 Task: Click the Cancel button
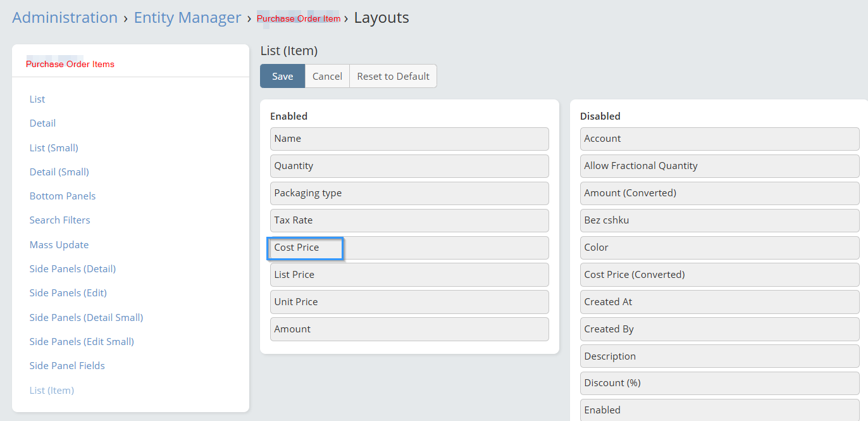(327, 76)
